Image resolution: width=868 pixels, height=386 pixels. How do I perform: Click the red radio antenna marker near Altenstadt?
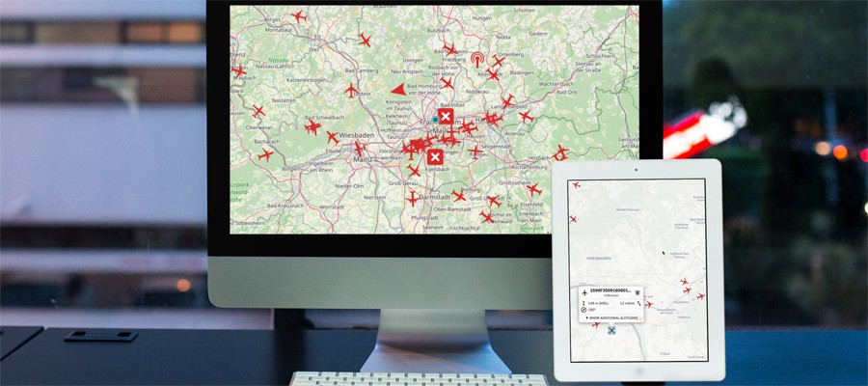tap(476, 60)
